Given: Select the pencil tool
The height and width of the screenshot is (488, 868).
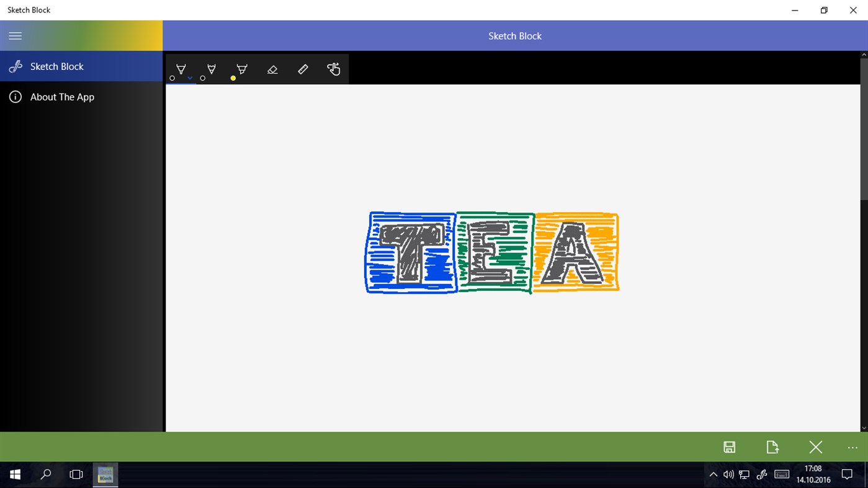Looking at the screenshot, I should (x=211, y=68).
